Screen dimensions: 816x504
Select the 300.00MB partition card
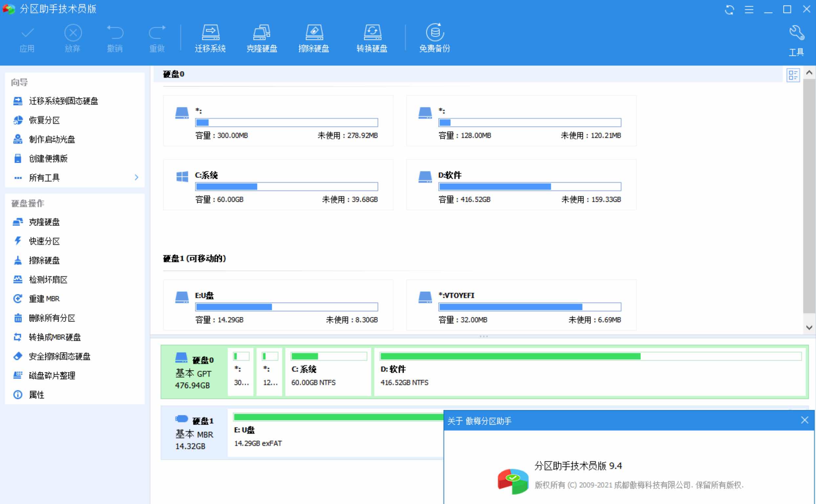click(278, 121)
